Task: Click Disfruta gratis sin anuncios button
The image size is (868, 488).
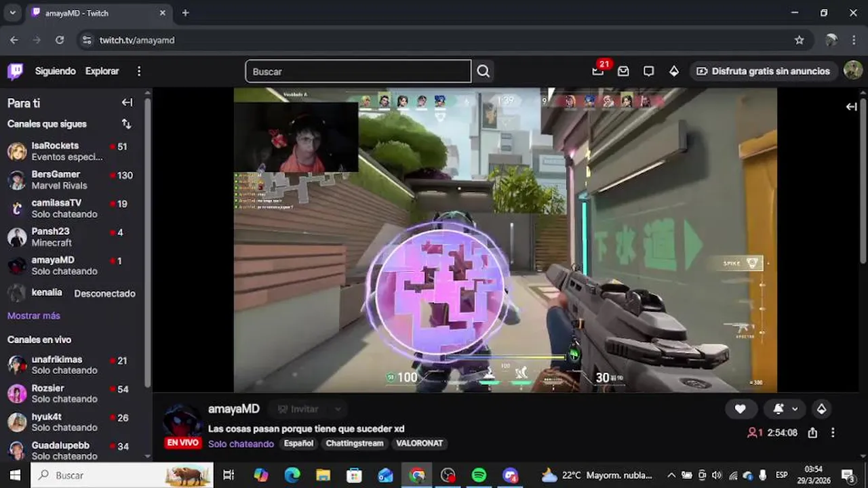Action: (764, 71)
